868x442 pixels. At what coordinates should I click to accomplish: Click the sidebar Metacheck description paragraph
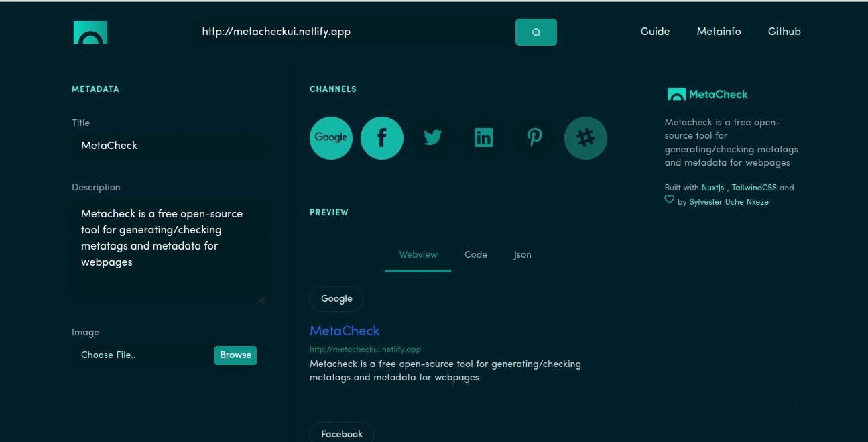731,143
